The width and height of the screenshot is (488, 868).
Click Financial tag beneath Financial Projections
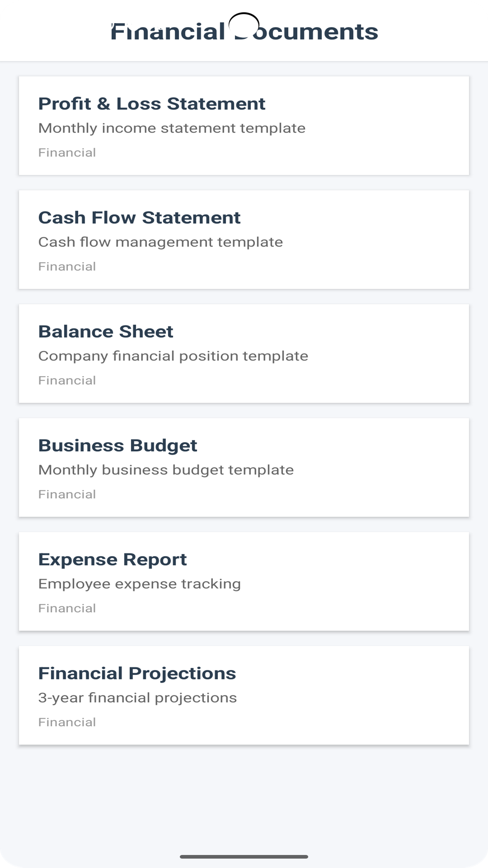67,722
